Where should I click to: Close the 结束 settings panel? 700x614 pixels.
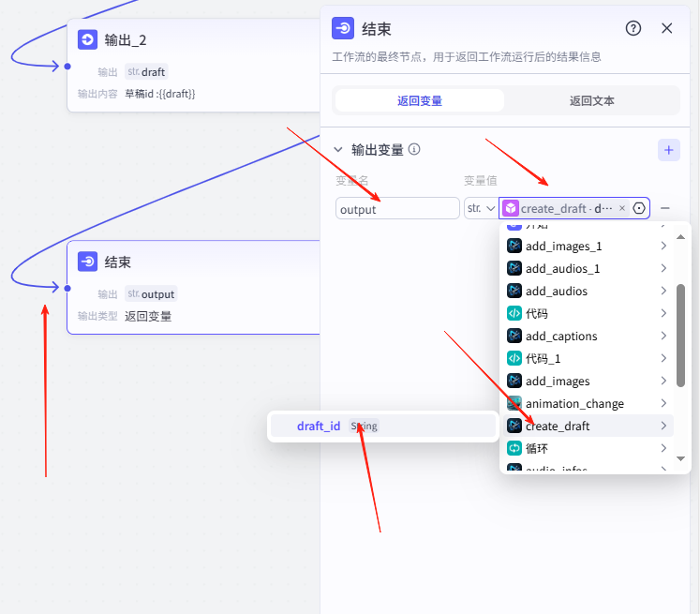667,28
